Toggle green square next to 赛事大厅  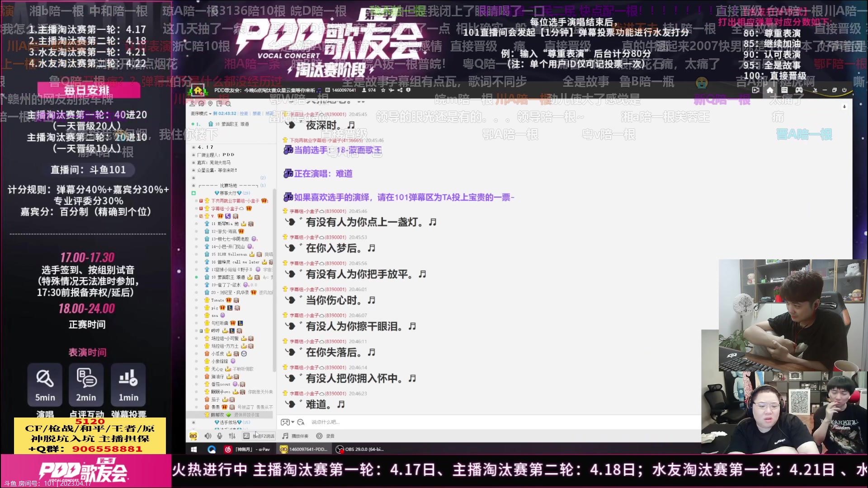pos(193,193)
